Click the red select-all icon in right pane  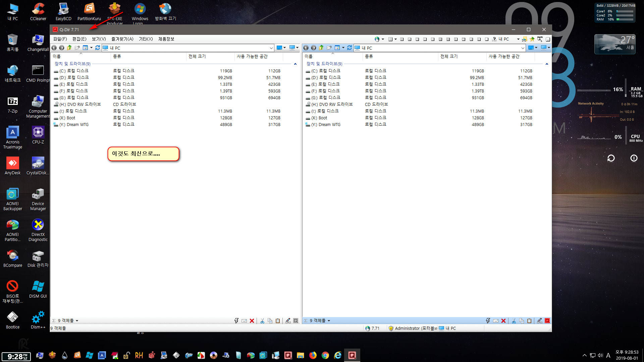547,321
